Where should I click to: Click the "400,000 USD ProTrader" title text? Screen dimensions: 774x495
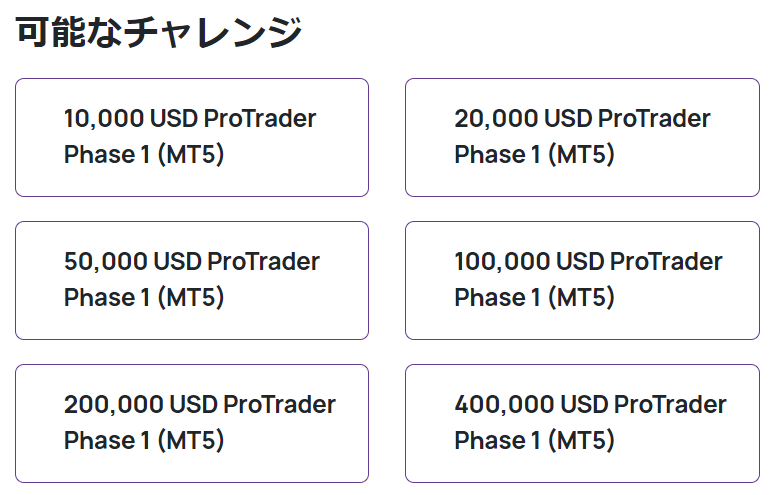pos(590,405)
